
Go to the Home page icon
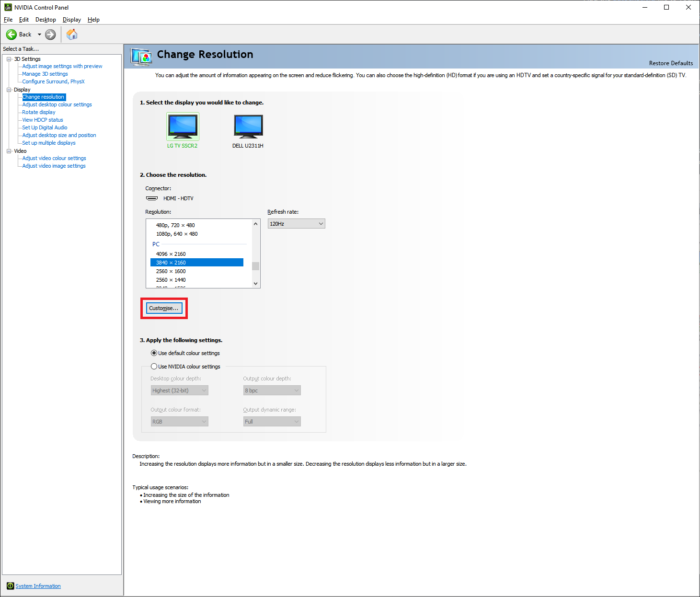pos(72,34)
